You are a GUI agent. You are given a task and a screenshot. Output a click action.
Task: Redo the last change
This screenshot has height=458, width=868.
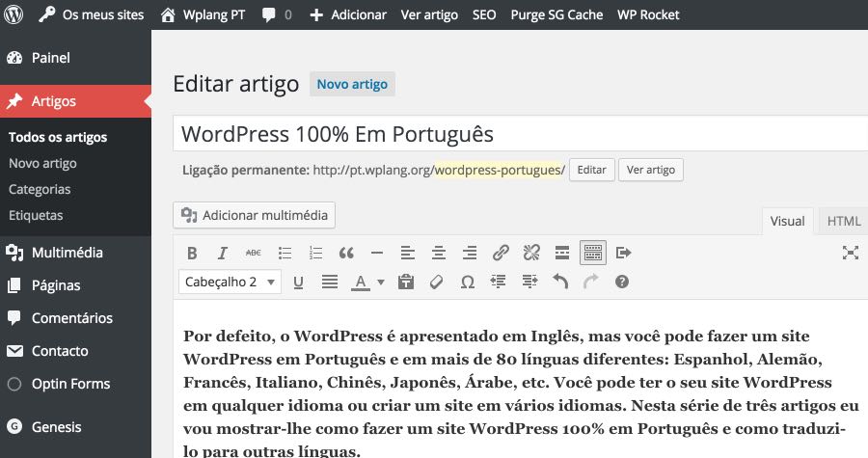tap(590, 283)
